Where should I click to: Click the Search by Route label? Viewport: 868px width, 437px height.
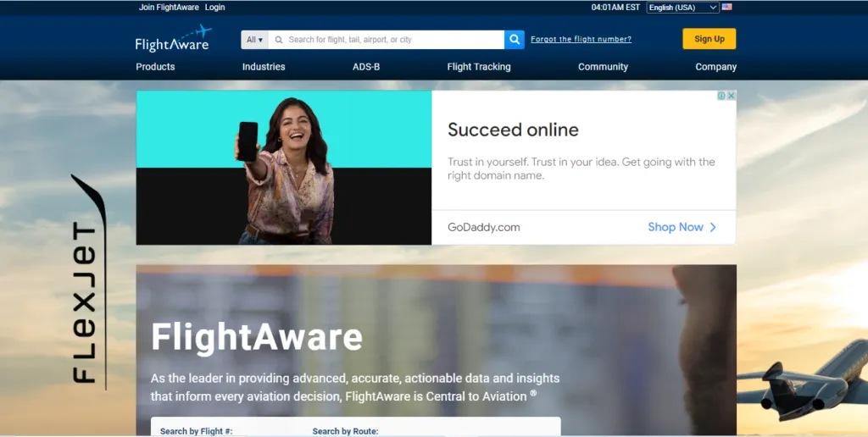[346, 431]
